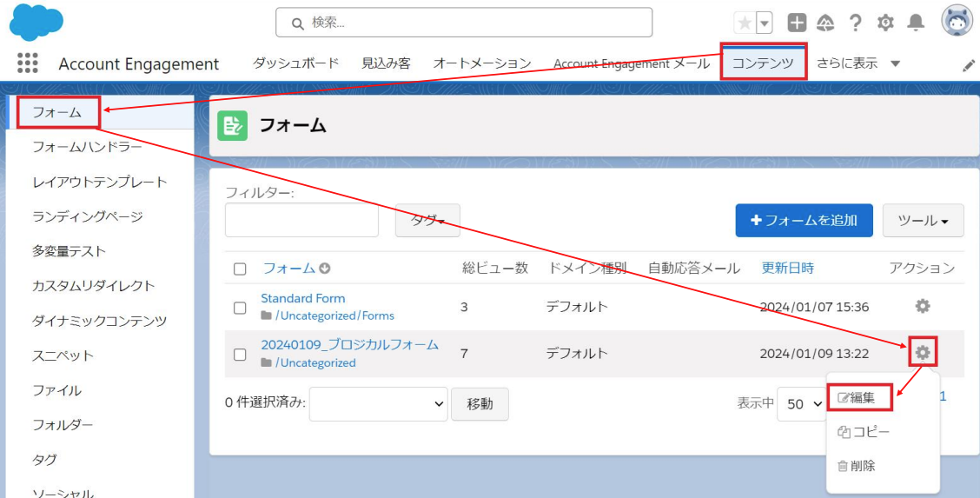This screenshot has width=980, height=498.
Task: Open the Standard Form link
Action: point(303,298)
